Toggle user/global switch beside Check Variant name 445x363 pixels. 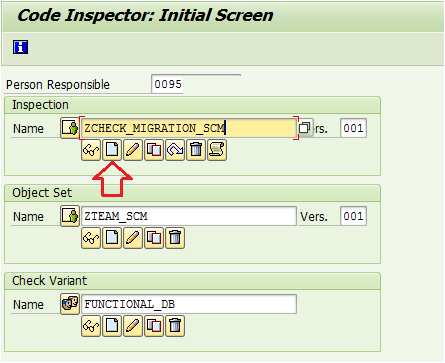pyautogui.click(x=70, y=304)
